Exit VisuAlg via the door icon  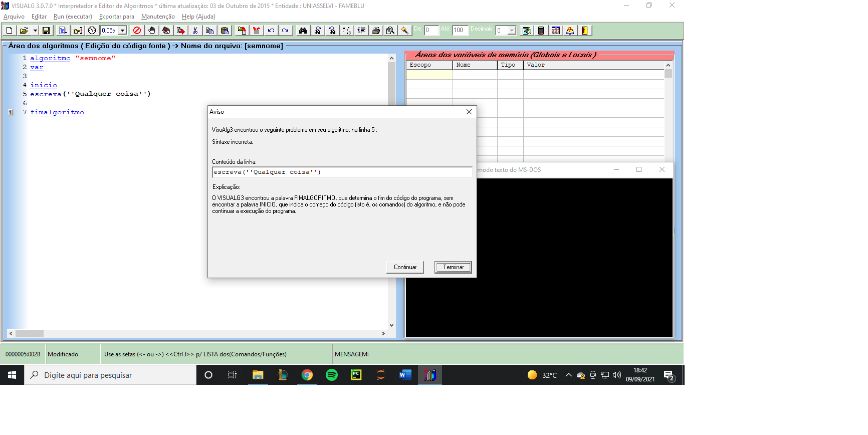(584, 31)
